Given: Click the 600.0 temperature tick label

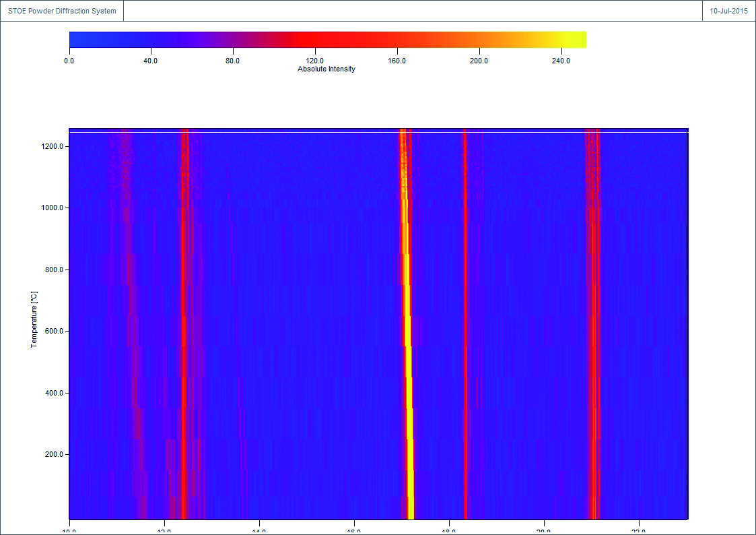Looking at the screenshot, I should click(55, 332).
